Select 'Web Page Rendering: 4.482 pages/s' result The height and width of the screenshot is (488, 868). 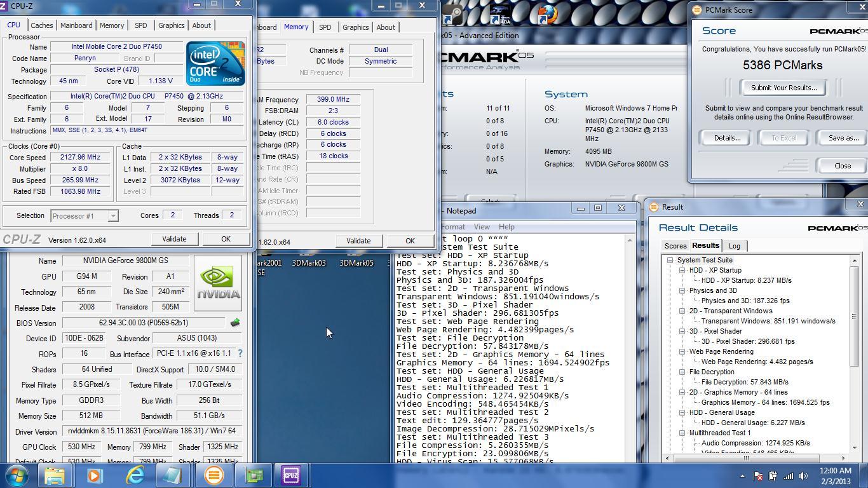pyautogui.click(x=757, y=362)
